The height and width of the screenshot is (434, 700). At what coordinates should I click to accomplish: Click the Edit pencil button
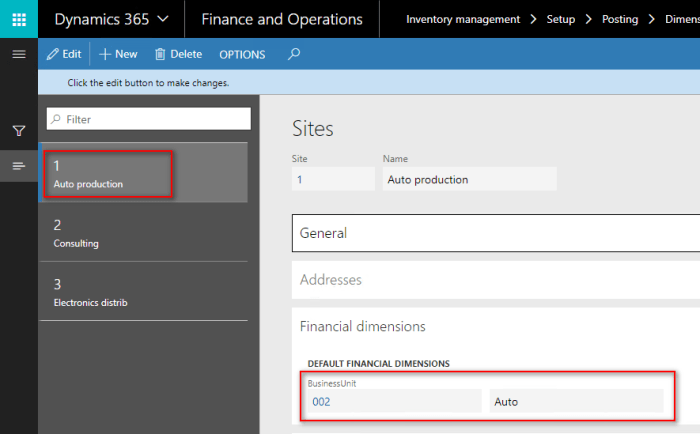pyautogui.click(x=64, y=54)
